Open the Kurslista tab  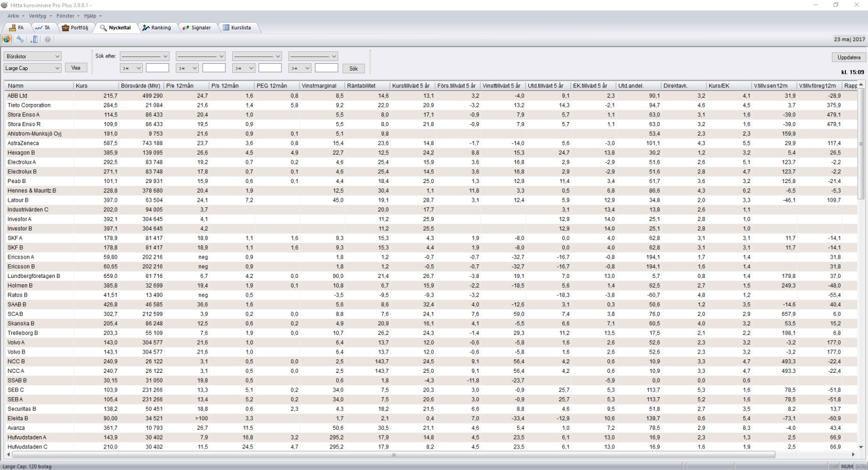[237, 27]
